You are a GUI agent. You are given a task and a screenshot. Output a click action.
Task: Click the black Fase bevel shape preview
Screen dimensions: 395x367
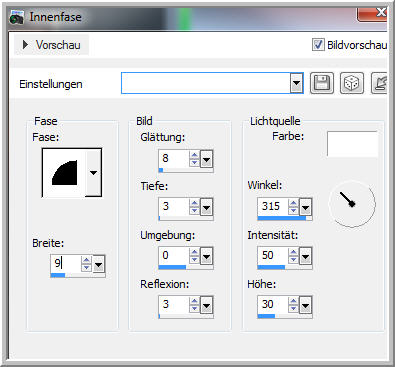(x=64, y=173)
